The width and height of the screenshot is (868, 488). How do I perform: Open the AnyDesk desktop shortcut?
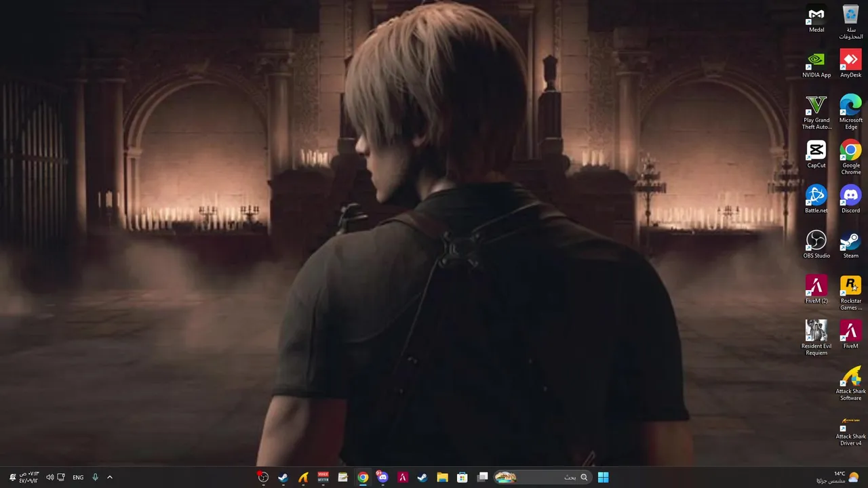(x=851, y=64)
